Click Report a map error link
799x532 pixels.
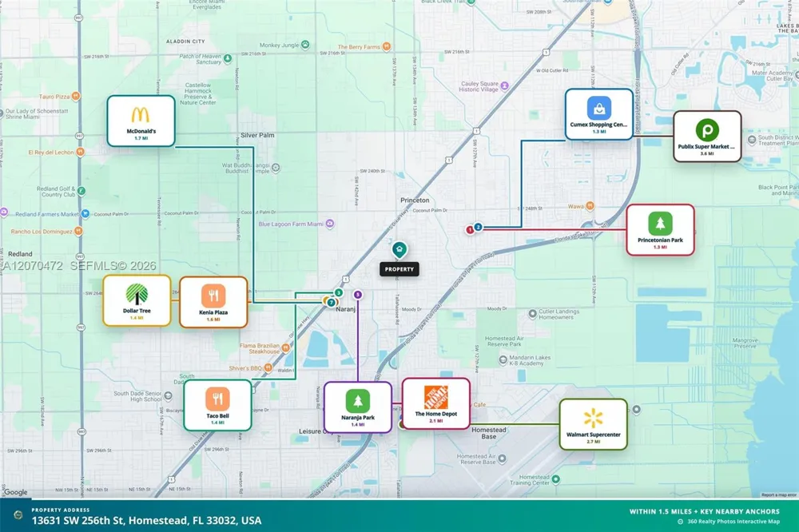778,494
